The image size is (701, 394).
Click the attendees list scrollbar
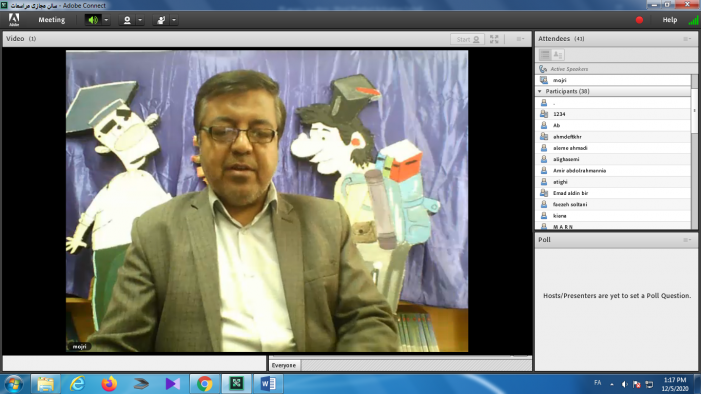click(694, 152)
